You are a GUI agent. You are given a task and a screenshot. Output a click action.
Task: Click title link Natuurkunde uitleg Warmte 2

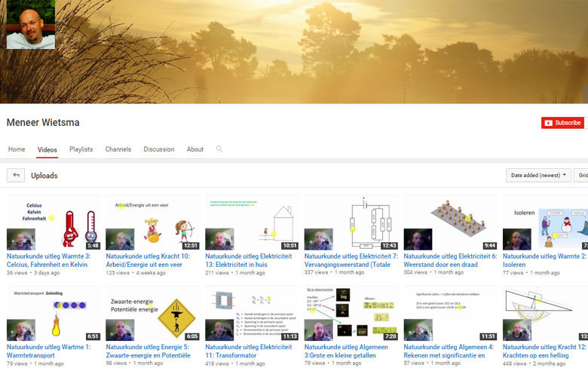[544, 260]
